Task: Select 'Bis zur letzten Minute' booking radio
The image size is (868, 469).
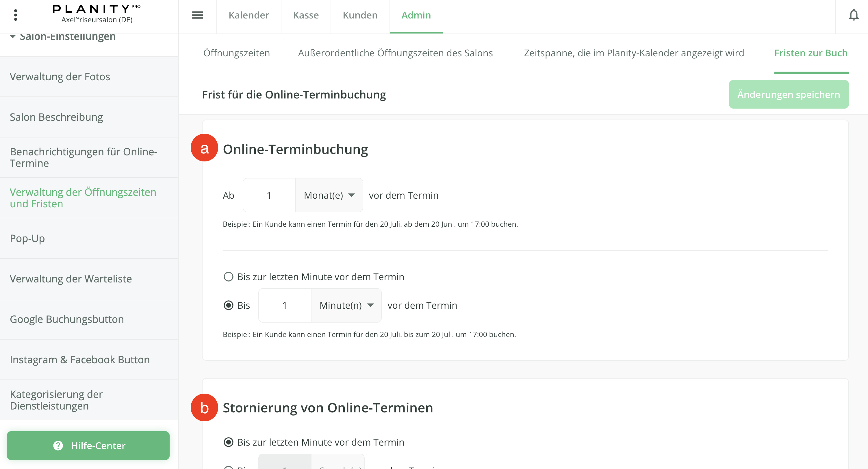Action: 229,277
